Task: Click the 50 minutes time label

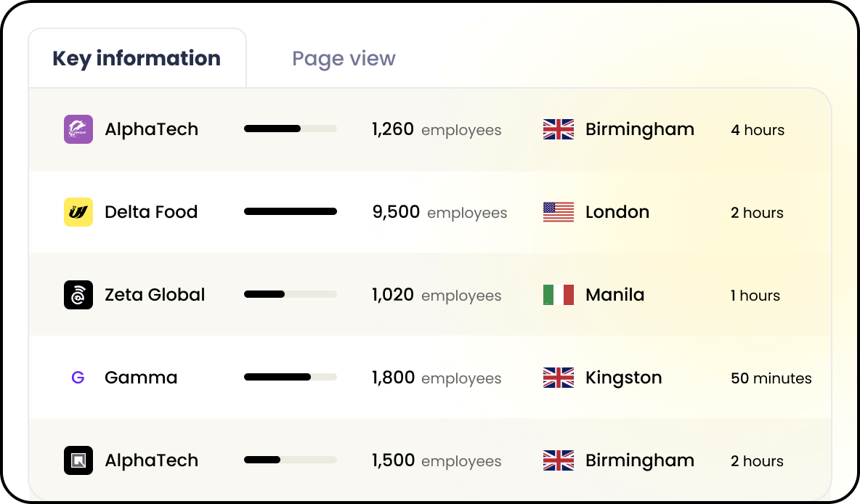Action: coord(771,378)
